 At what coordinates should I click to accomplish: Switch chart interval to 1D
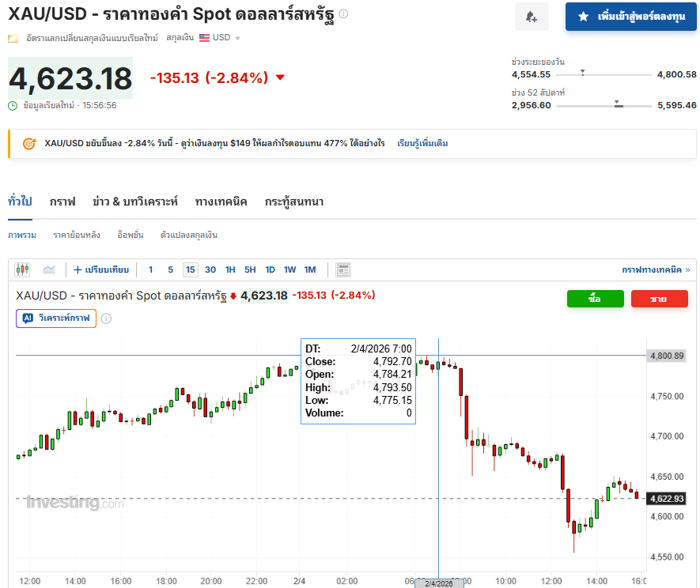(x=270, y=269)
